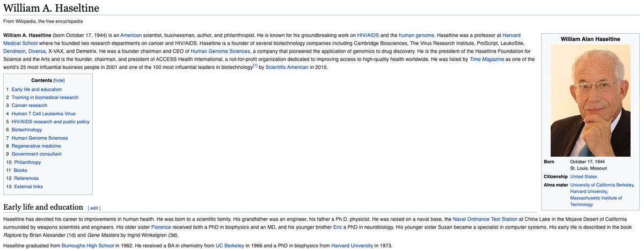Open United States citizenship link in infobox

coord(583,176)
